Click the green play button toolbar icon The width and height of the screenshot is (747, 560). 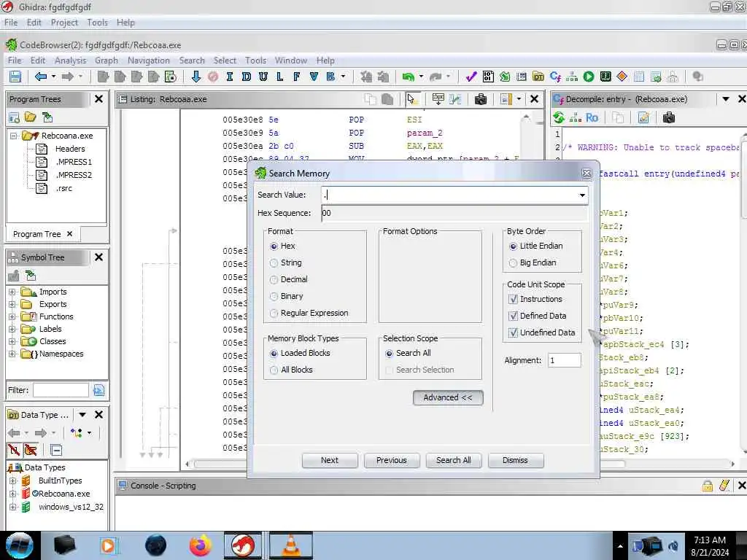589,77
